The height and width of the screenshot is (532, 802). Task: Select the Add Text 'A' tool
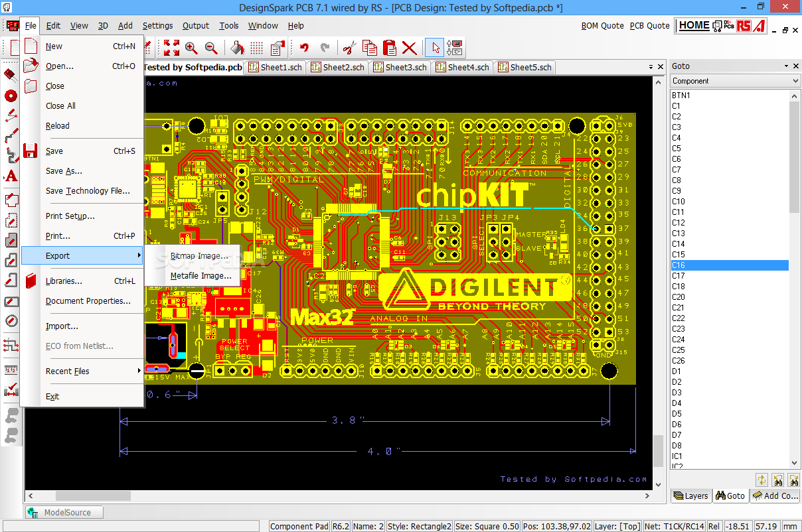[x=11, y=176]
